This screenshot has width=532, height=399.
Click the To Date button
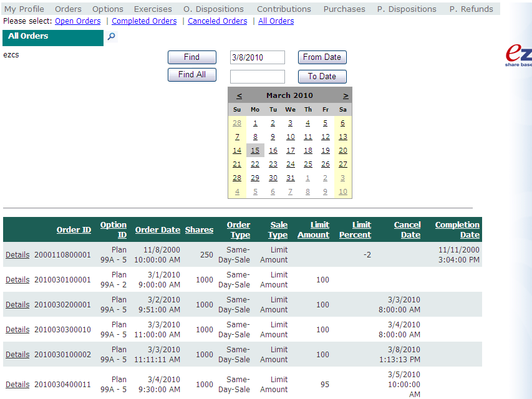point(322,76)
